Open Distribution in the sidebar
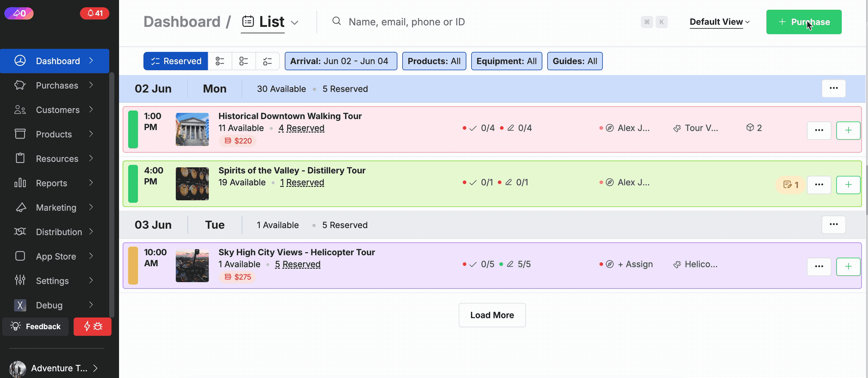 pos(55,232)
